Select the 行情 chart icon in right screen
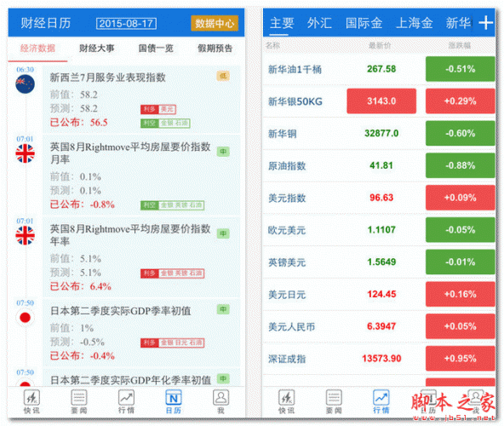 [x=381, y=401]
